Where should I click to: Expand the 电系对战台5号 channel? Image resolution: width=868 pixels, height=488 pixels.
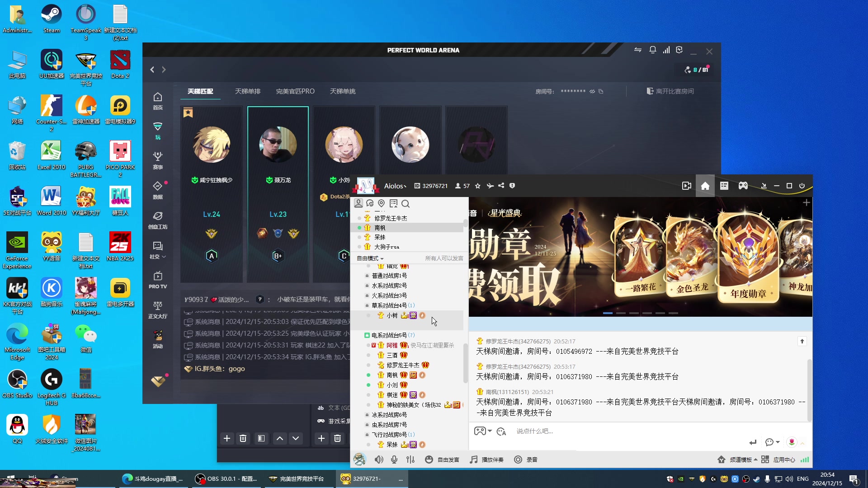tap(389, 335)
